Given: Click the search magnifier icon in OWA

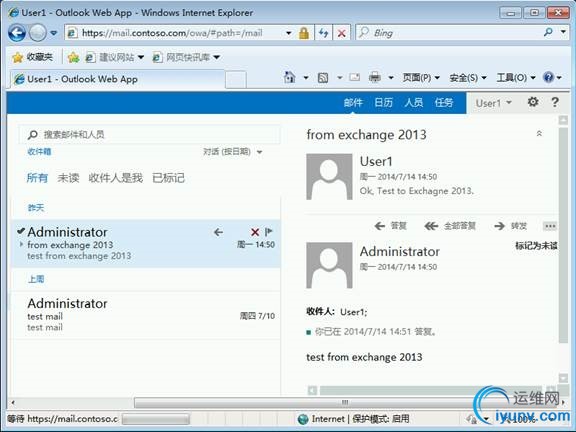Looking at the screenshot, I should tap(32, 134).
